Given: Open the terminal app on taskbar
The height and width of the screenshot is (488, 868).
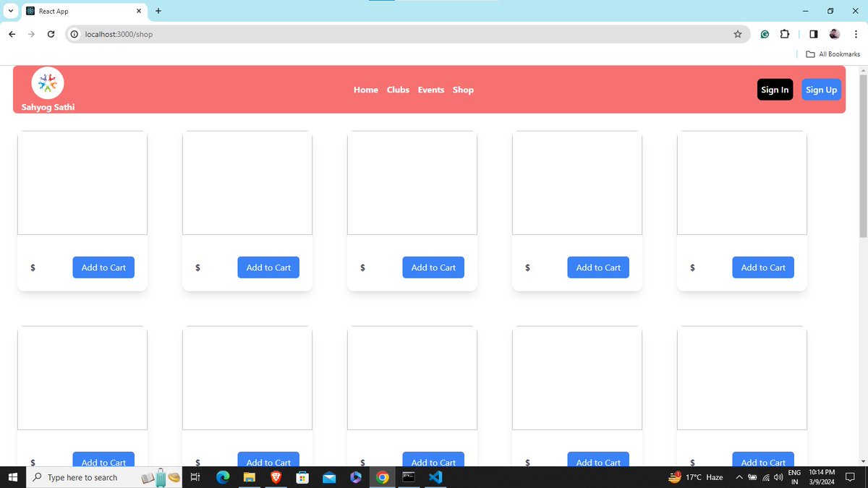Looking at the screenshot, I should point(409,477).
